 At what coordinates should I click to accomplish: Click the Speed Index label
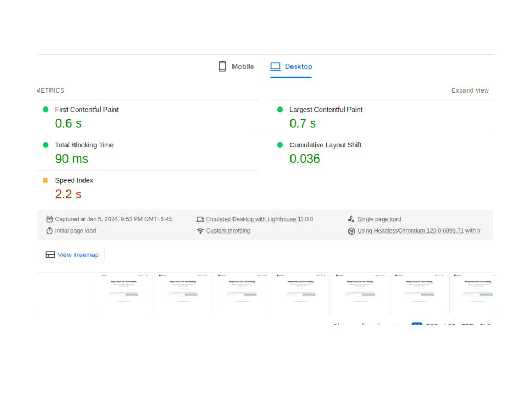[x=74, y=180]
